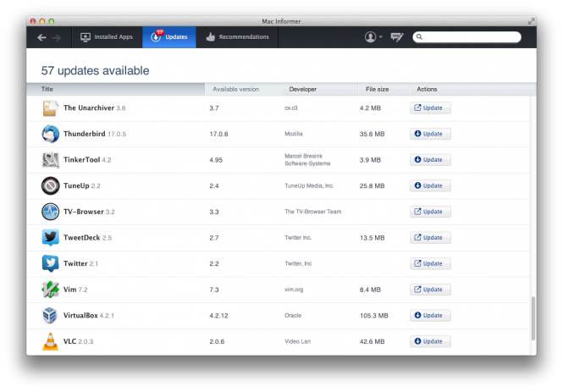
Task: Focus the search field
Action: (466, 37)
